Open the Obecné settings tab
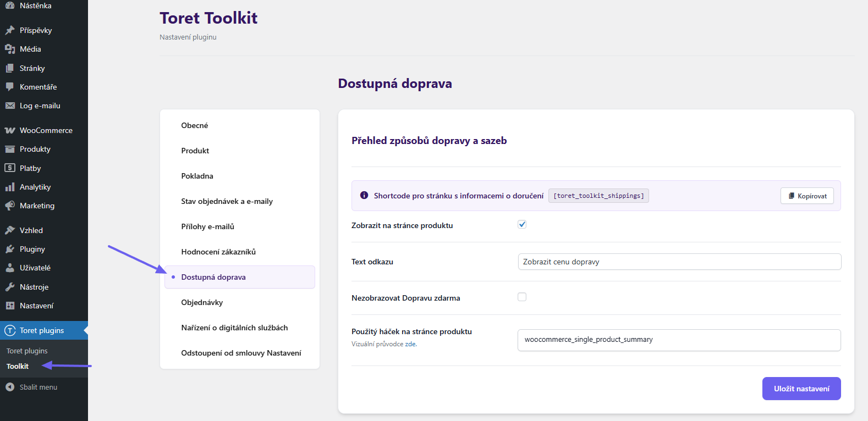This screenshot has width=868, height=421. click(x=240, y=125)
